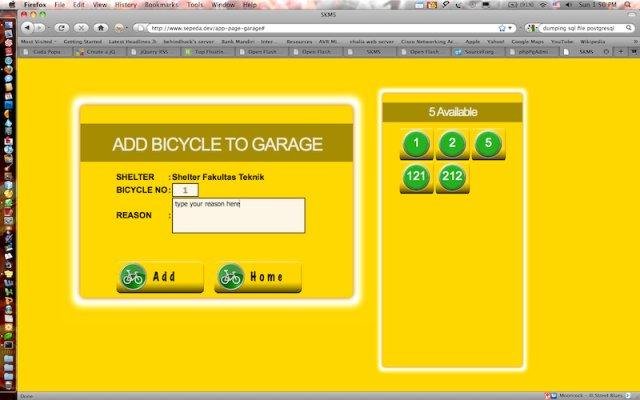Click inside the Reason text area
The height and width of the screenshot is (400, 640).
239,216
